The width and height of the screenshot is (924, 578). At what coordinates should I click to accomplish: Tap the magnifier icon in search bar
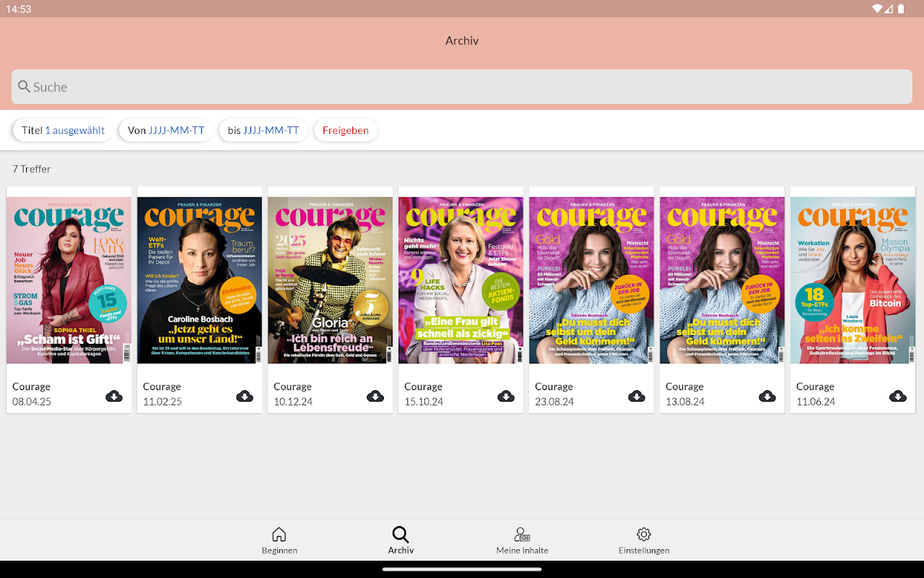click(25, 87)
